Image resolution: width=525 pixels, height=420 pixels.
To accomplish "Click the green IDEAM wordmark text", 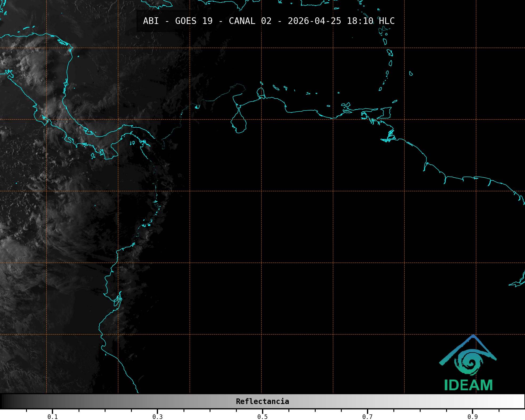I will pos(468,385).
